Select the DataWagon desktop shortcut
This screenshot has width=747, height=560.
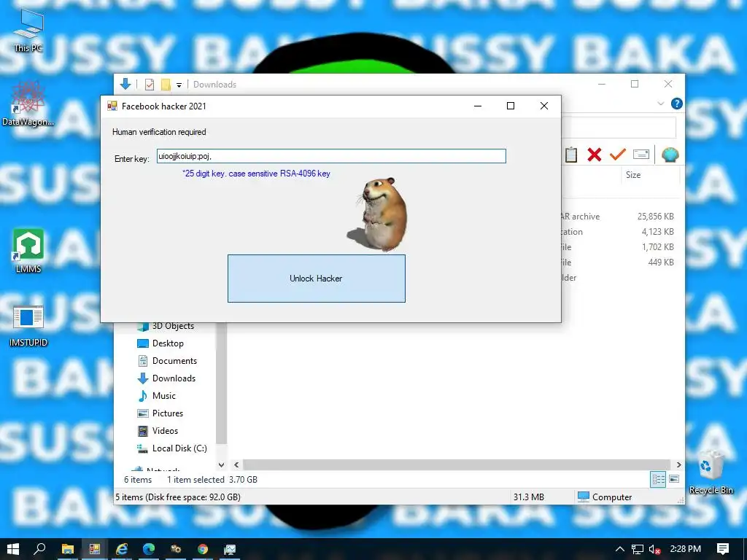click(x=28, y=104)
